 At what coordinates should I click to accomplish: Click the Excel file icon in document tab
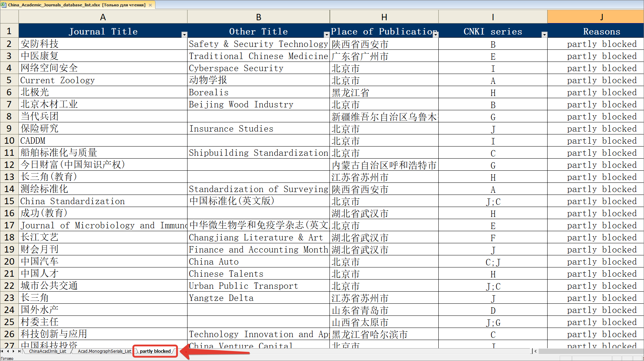click(x=4, y=5)
